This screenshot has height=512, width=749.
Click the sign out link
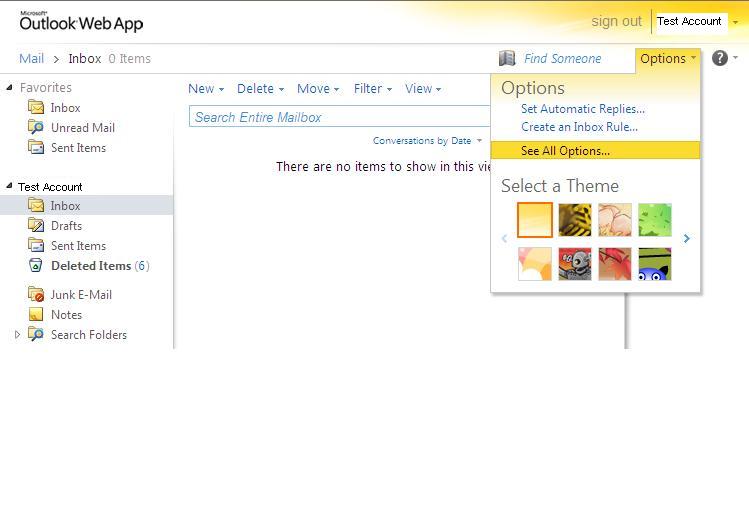tap(616, 21)
